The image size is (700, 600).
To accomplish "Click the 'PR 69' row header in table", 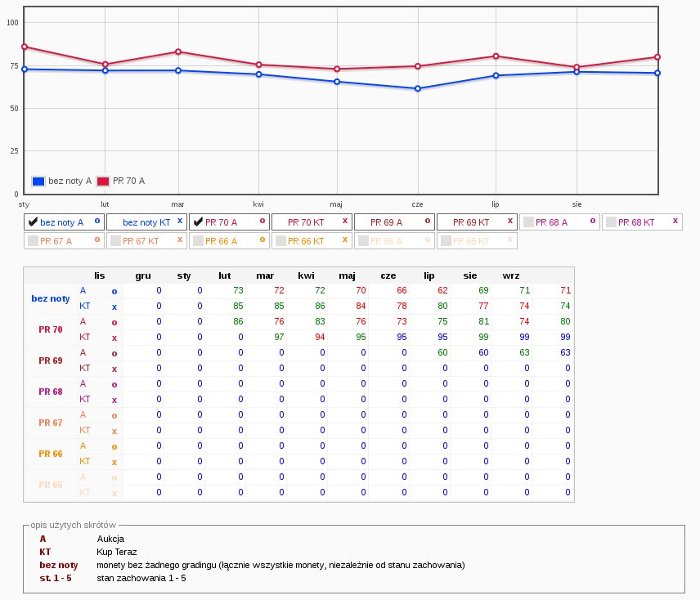I will pos(51,360).
